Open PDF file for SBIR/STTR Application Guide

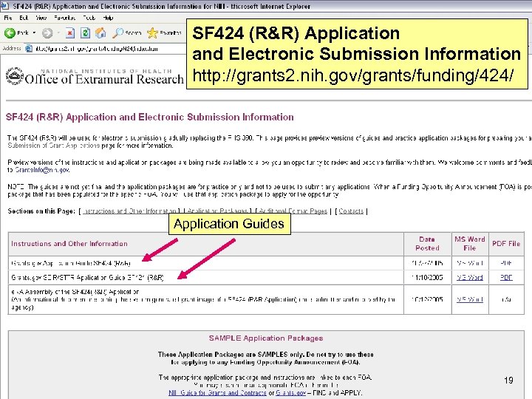506,278
